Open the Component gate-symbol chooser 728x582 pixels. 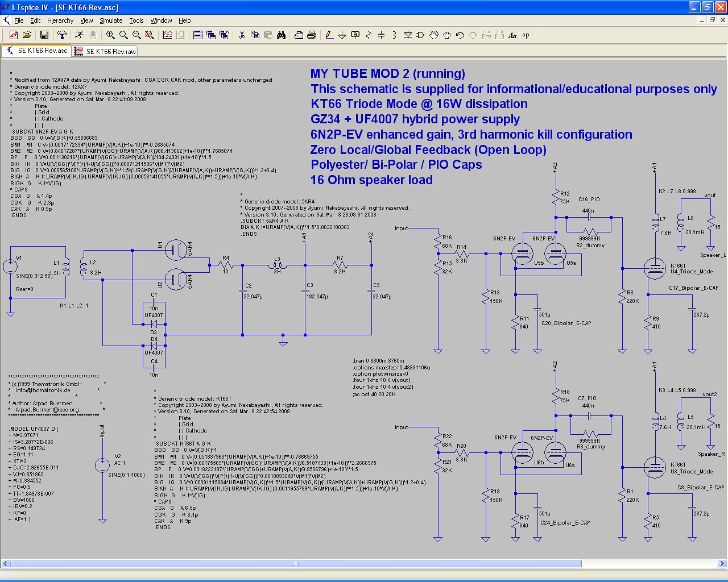coord(421,35)
